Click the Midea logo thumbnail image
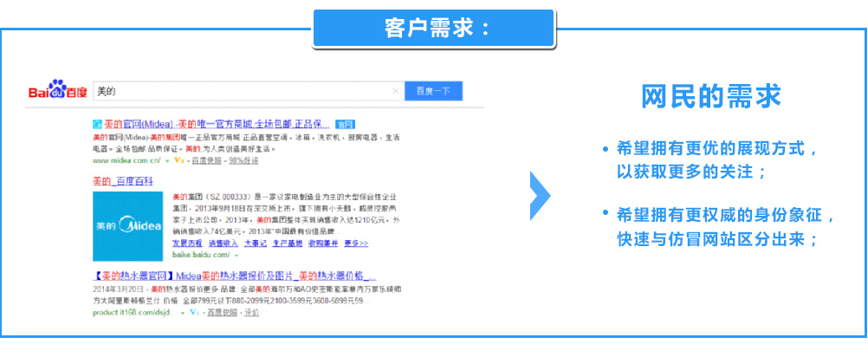The width and height of the screenshot is (868, 357). (x=126, y=226)
